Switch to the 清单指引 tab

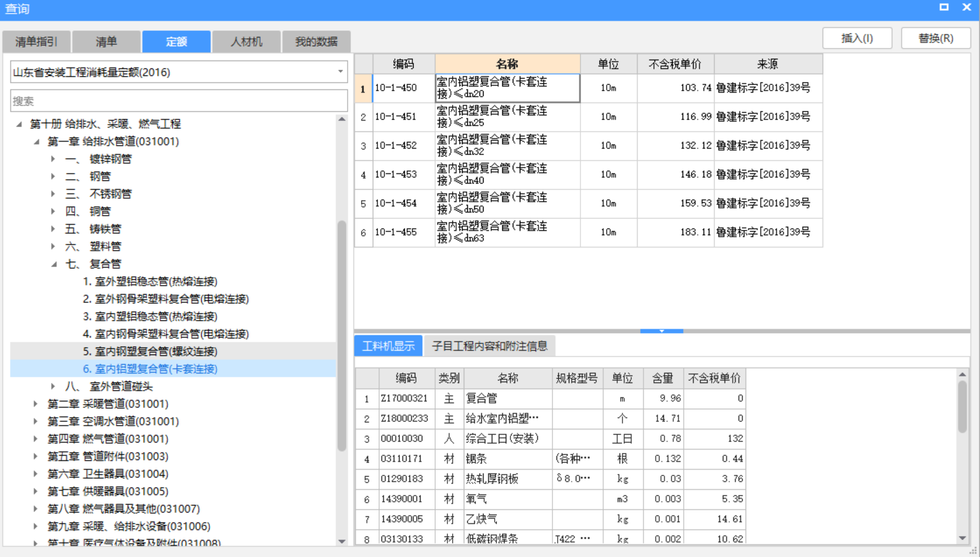[36, 41]
